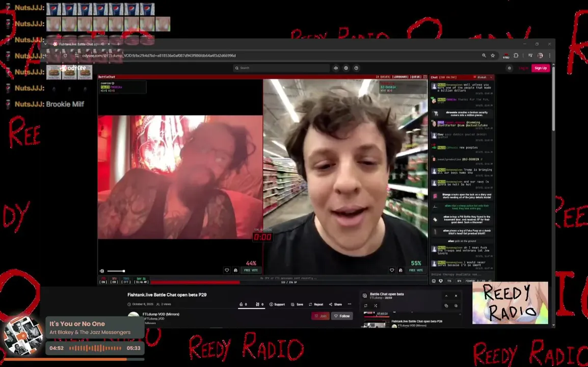Click the Support button
Viewport: 588px width, 367px height.
277,304
